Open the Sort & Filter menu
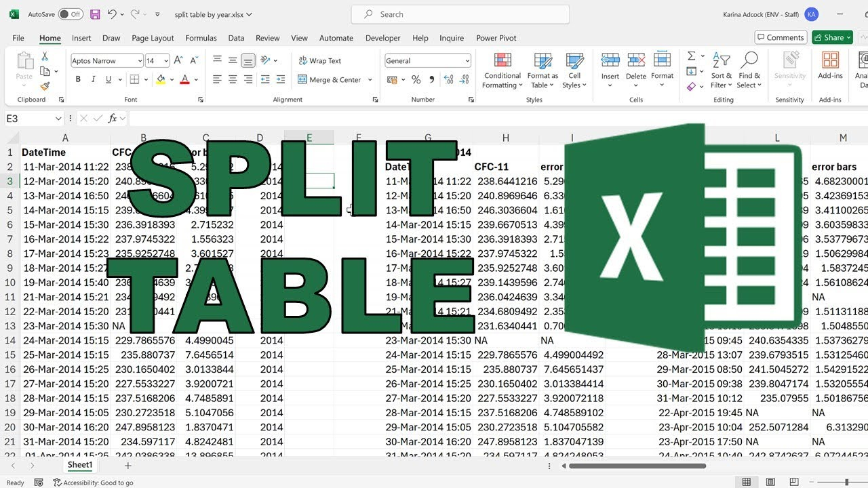This screenshot has width=868, height=488. (x=721, y=70)
